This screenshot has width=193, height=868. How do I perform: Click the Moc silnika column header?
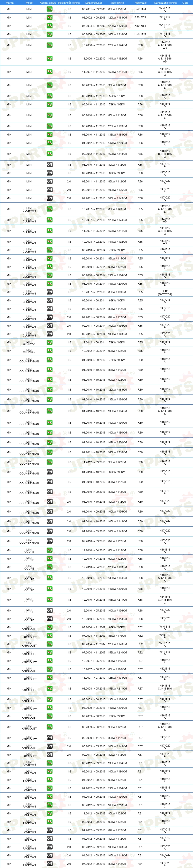click(117, 3)
